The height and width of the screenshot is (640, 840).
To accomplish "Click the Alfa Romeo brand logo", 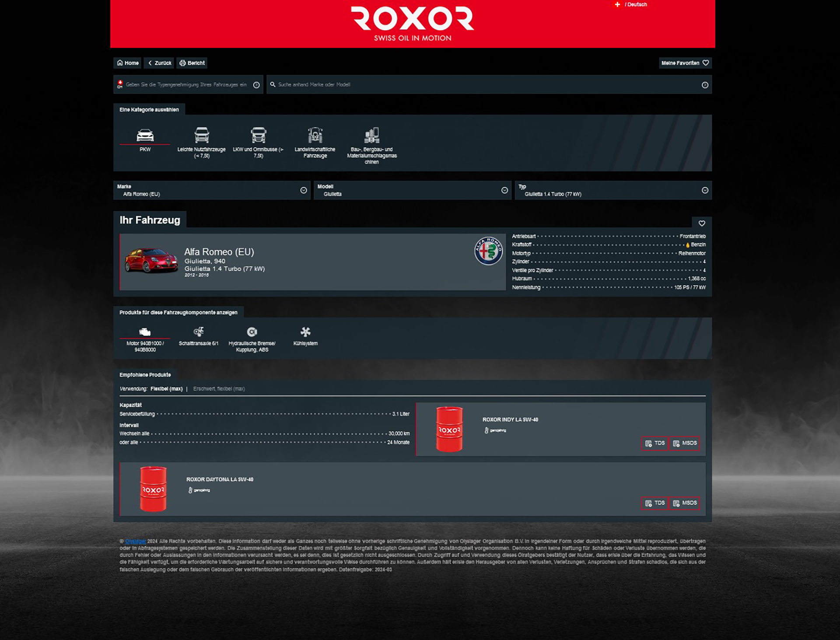I will point(489,251).
